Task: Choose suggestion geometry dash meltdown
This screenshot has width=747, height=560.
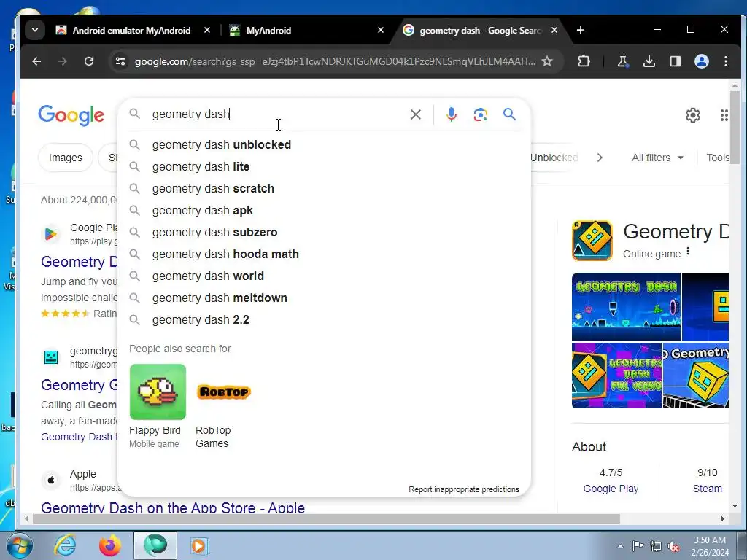Action: 324,298
